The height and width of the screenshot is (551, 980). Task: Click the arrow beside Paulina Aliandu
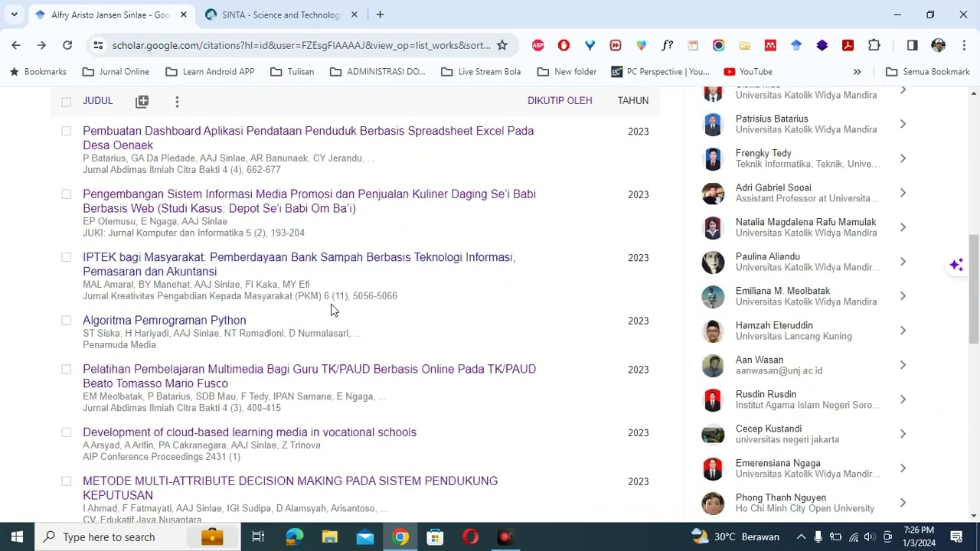click(x=903, y=262)
